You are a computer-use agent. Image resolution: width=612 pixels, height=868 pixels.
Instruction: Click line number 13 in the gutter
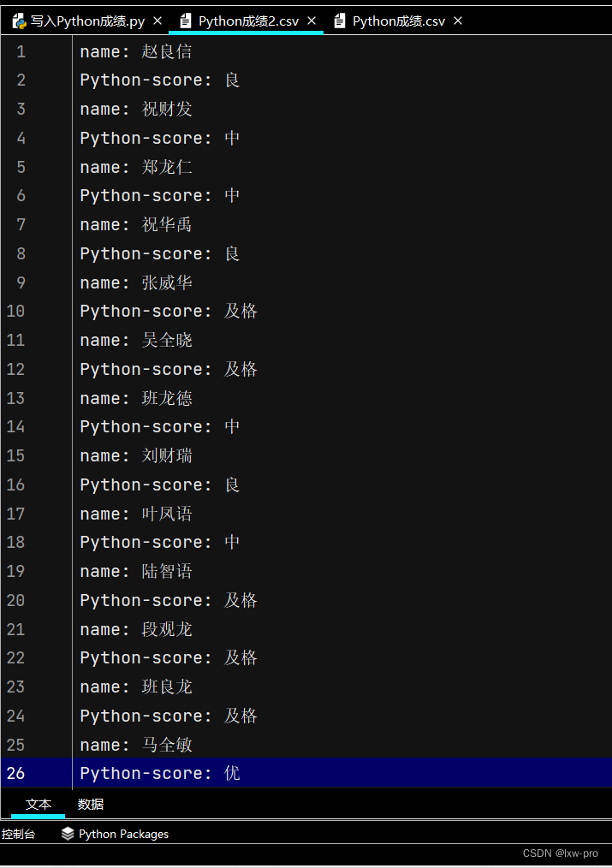point(15,398)
